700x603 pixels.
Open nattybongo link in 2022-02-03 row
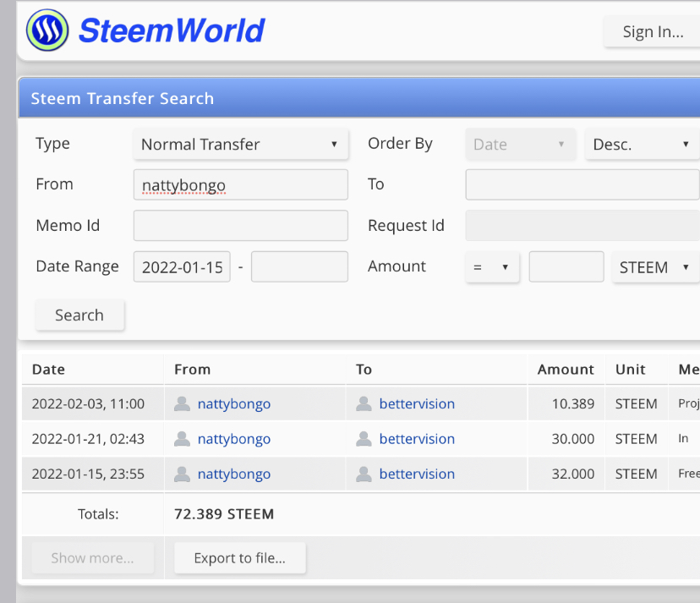pyautogui.click(x=234, y=403)
